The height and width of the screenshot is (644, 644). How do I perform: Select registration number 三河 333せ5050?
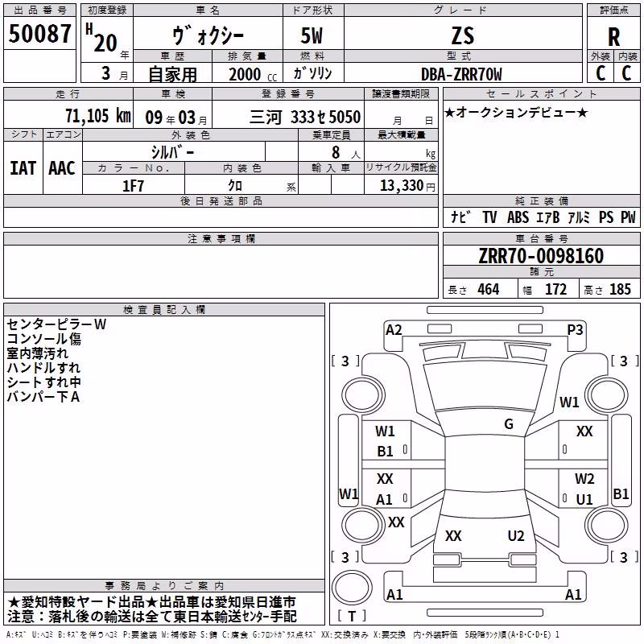305,118
